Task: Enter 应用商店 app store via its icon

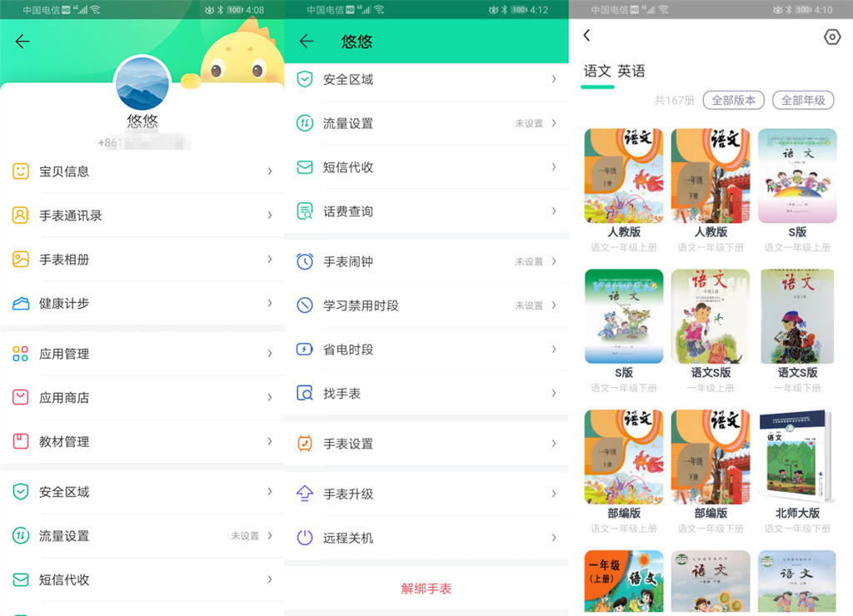Action: click(x=21, y=397)
